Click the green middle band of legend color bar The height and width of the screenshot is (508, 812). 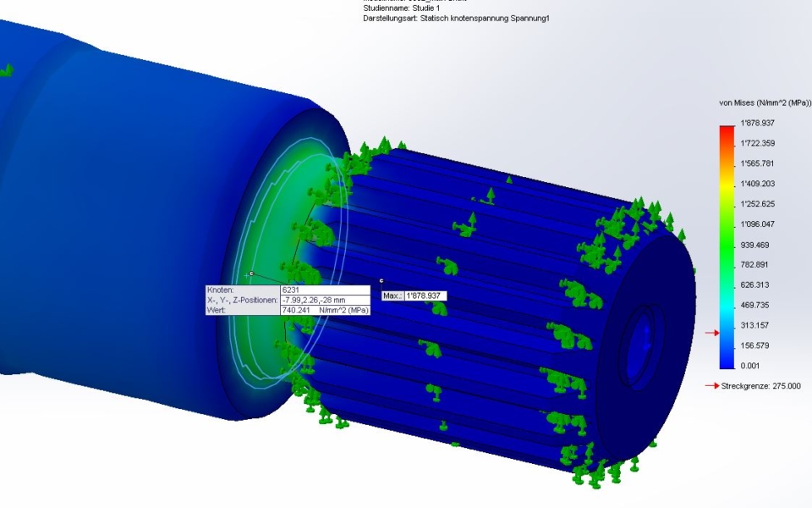(727, 237)
